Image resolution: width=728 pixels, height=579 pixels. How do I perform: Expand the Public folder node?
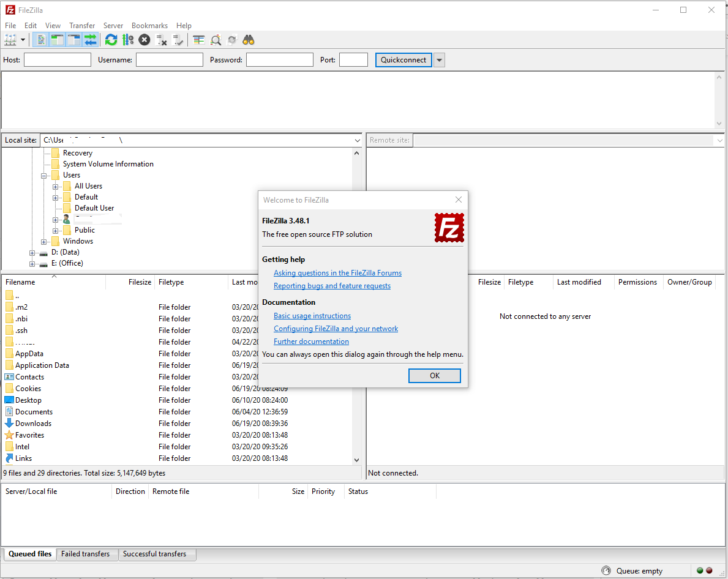point(55,231)
